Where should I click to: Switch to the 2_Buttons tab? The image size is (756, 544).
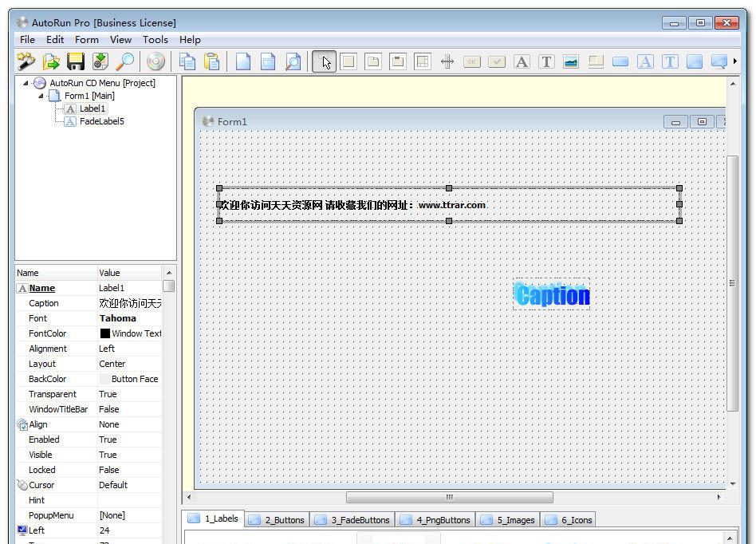(x=278, y=520)
